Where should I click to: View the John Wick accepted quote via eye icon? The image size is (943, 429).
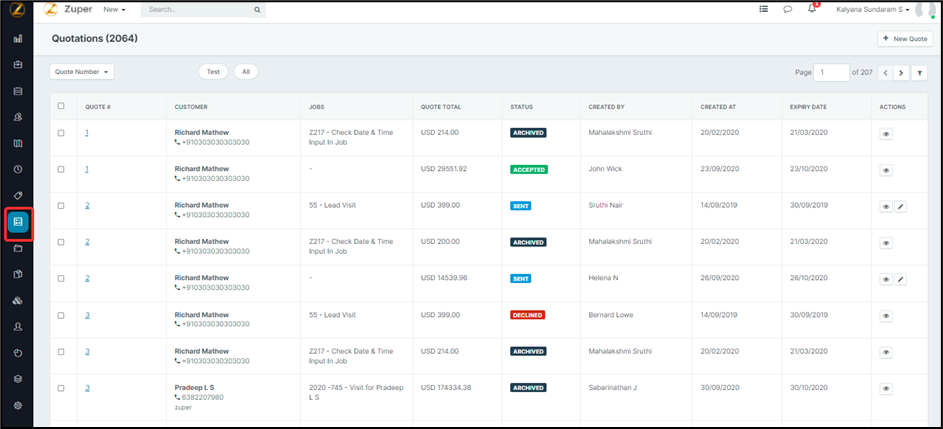(886, 170)
